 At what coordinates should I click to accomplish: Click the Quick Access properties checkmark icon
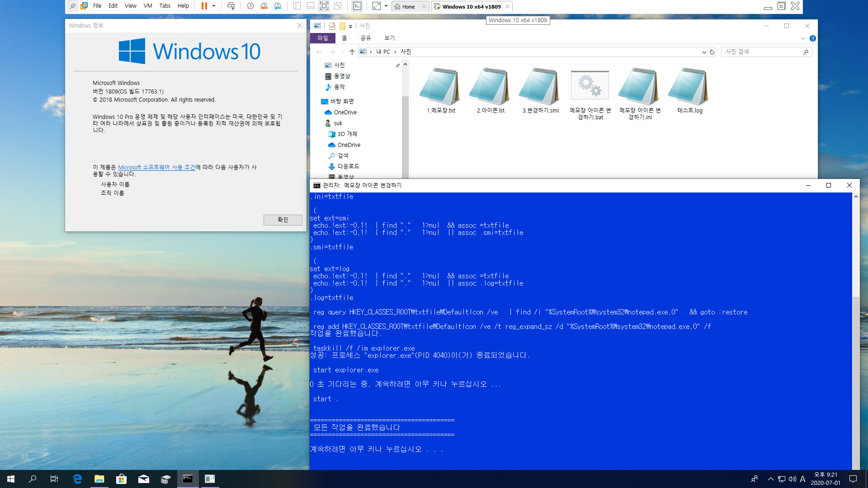pyautogui.click(x=332, y=26)
